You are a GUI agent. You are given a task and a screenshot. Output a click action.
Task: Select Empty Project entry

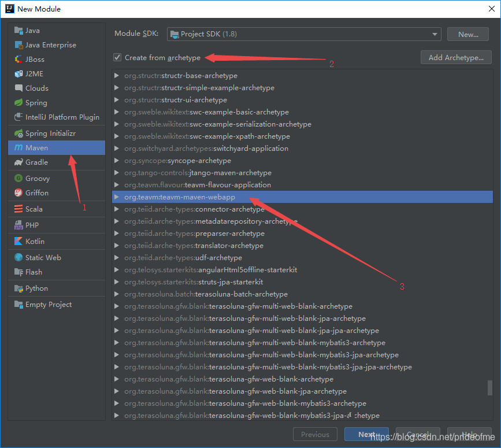pos(57,304)
